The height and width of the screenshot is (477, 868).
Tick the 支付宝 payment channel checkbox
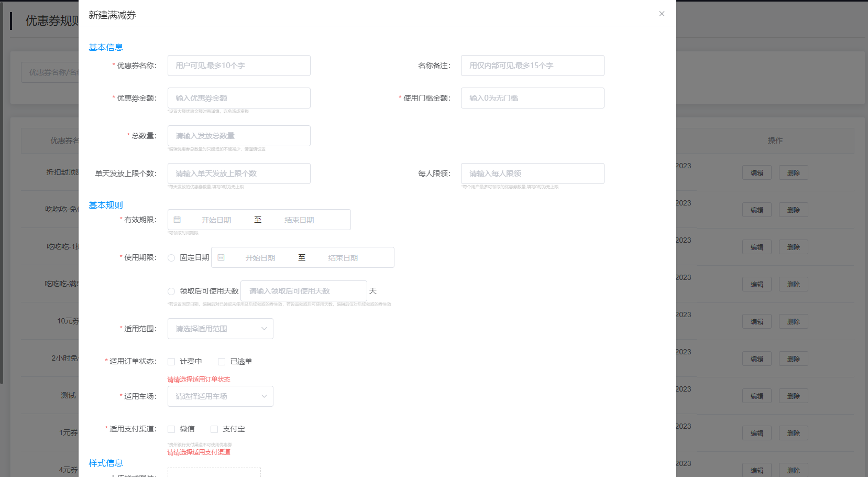(x=214, y=429)
